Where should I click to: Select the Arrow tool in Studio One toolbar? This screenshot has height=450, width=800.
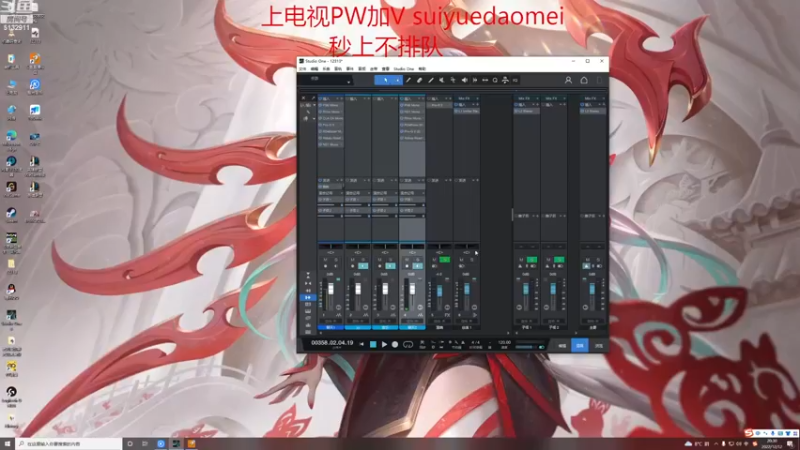(x=385, y=80)
